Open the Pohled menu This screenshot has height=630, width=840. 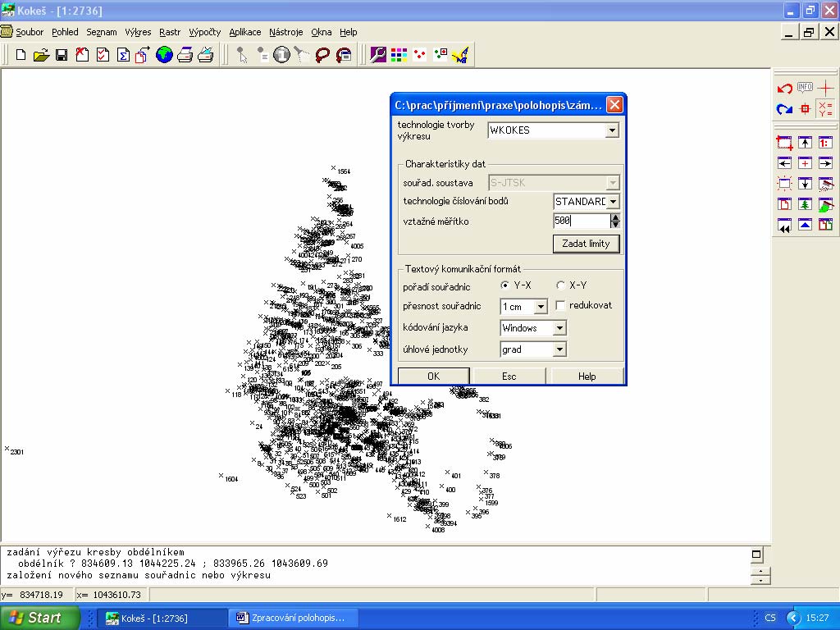65,32
